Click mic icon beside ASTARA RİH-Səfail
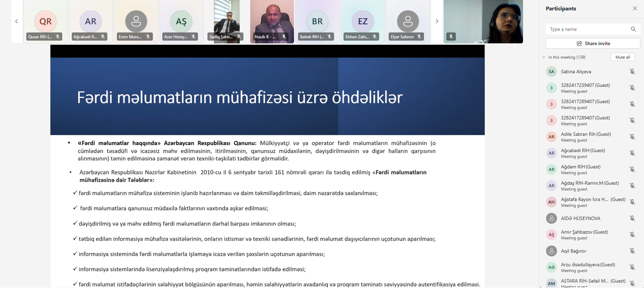This screenshot has width=644, height=288. click(632, 283)
